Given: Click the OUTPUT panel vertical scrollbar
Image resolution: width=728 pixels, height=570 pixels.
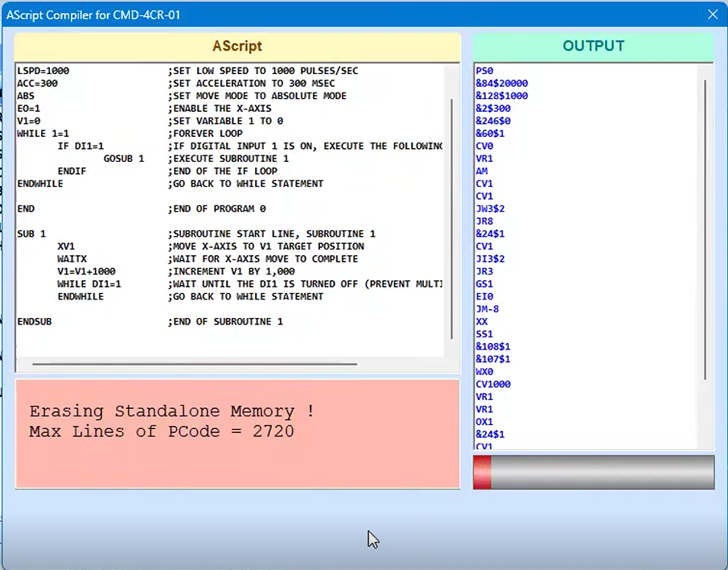Looking at the screenshot, I should 705,229.
